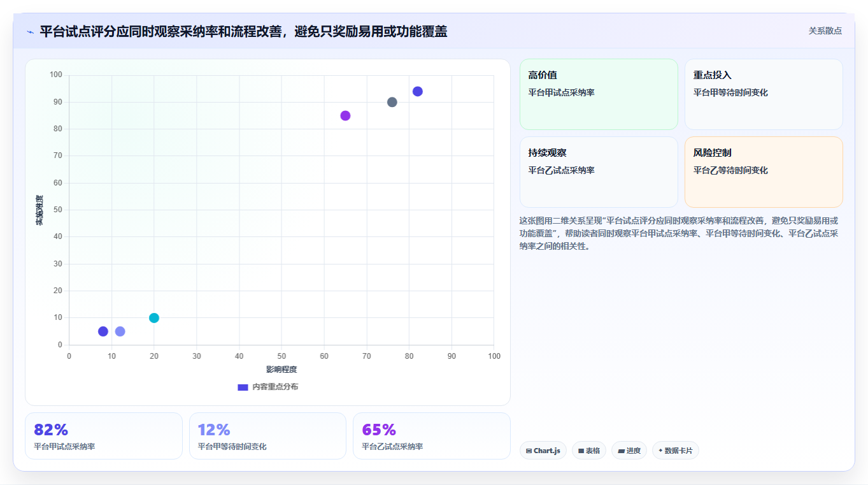Image resolution: width=868 pixels, height=485 pixels.
Task: Select the 12% 平台甲等待时间变化 stat card
Action: pos(267,436)
